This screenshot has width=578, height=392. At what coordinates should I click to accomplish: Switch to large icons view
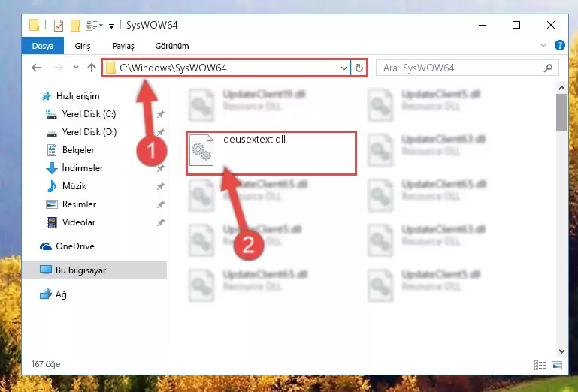557,365
